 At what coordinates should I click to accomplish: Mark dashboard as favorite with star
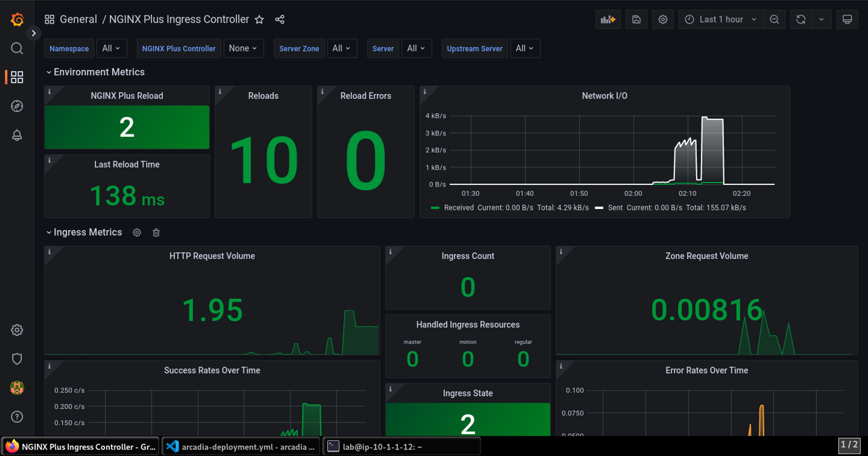pyautogui.click(x=259, y=20)
